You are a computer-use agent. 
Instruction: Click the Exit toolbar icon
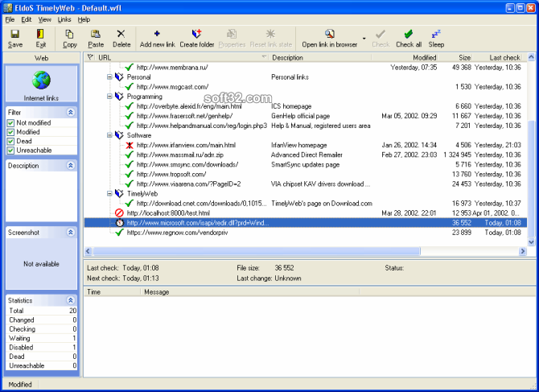click(x=40, y=34)
